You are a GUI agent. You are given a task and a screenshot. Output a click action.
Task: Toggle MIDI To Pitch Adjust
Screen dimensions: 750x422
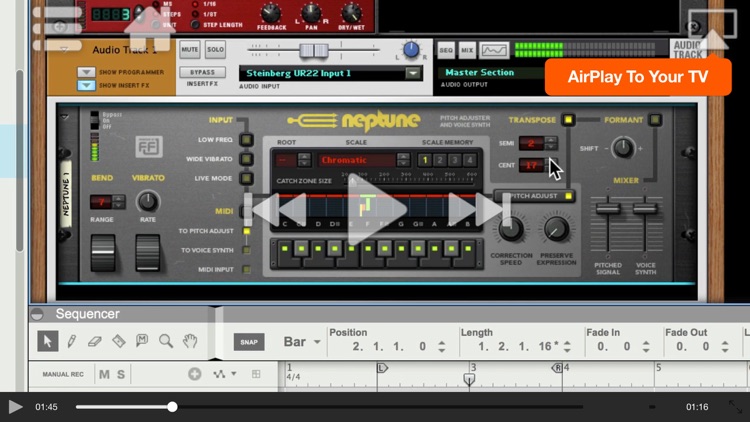click(x=246, y=231)
